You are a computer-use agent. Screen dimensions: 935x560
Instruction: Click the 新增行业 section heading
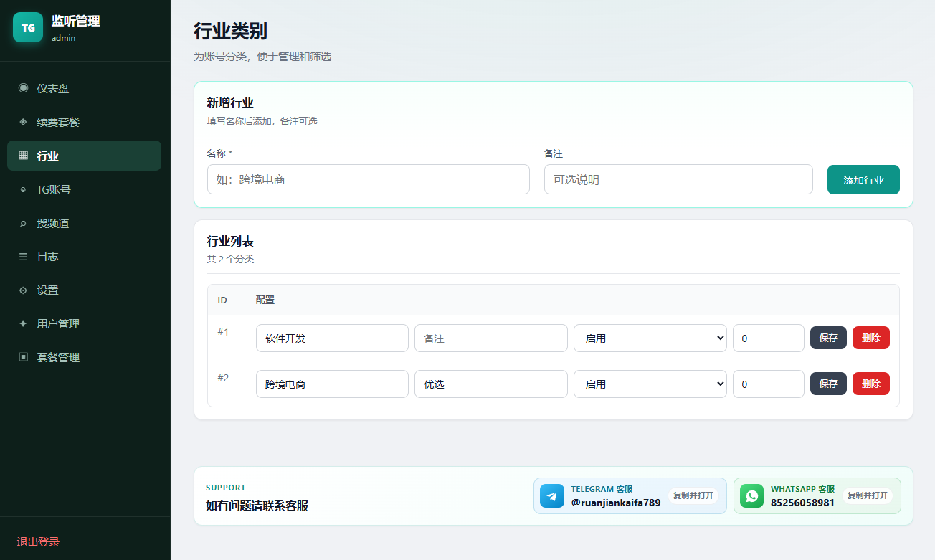pyautogui.click(x=230, y=103)
